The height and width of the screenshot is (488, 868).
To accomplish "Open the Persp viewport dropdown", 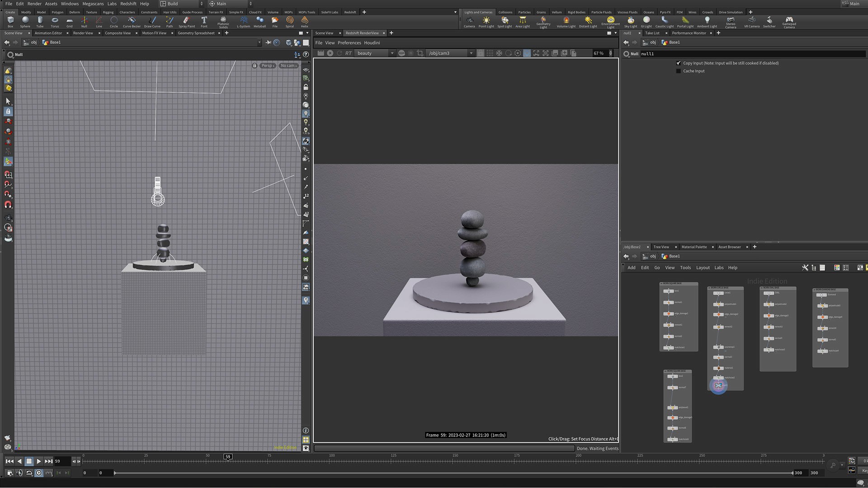I will (268, 66).
